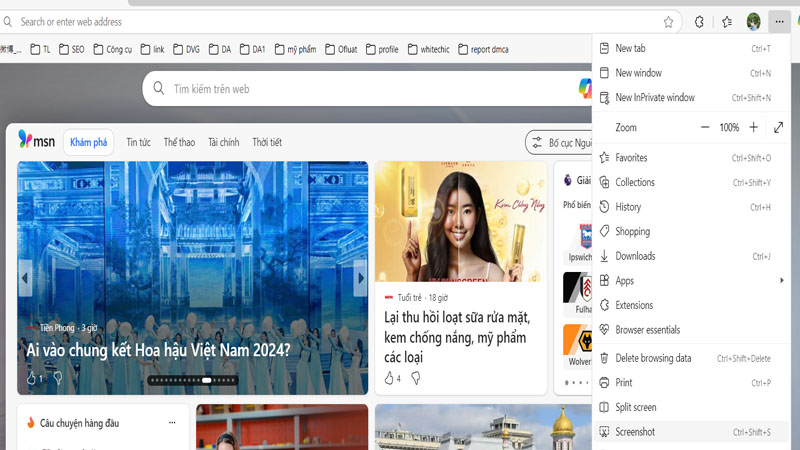Open DA bookmark folder
Screen dimensions: 800x450
[220, 49]
